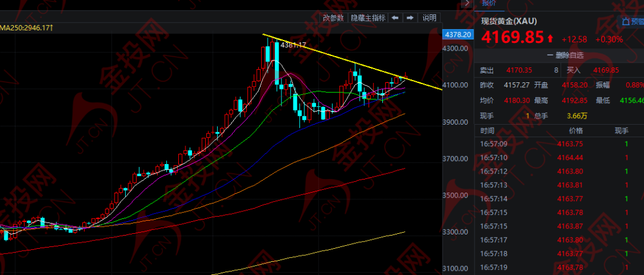Click the 买入 price 4169.85
Screen dimensions: 644x275
coord(606,70)
